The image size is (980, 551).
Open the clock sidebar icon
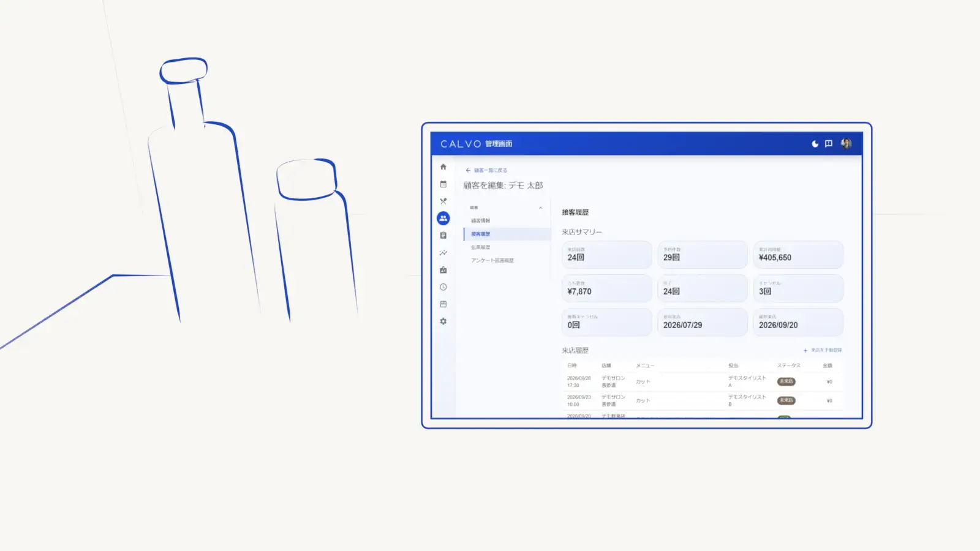[x=443, y=287]
